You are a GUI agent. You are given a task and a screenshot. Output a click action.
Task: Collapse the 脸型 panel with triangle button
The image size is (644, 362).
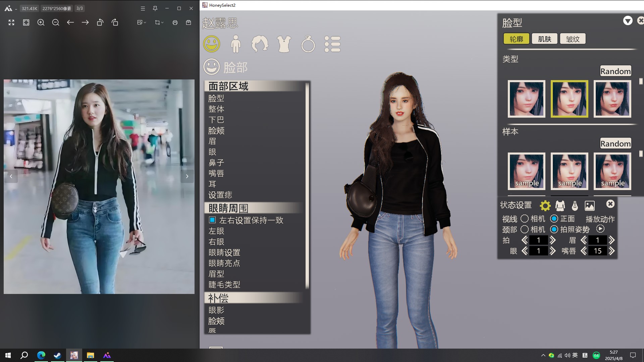click(628, 21)
